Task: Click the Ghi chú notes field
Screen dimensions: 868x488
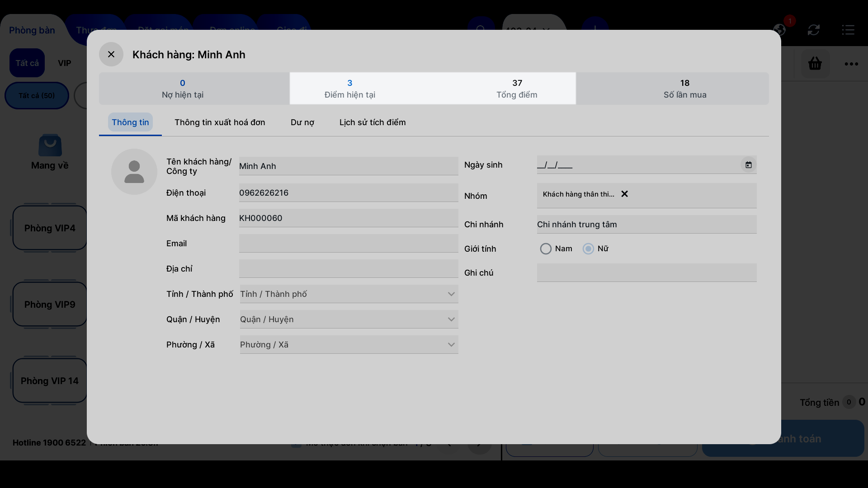Action: point(646,272)
